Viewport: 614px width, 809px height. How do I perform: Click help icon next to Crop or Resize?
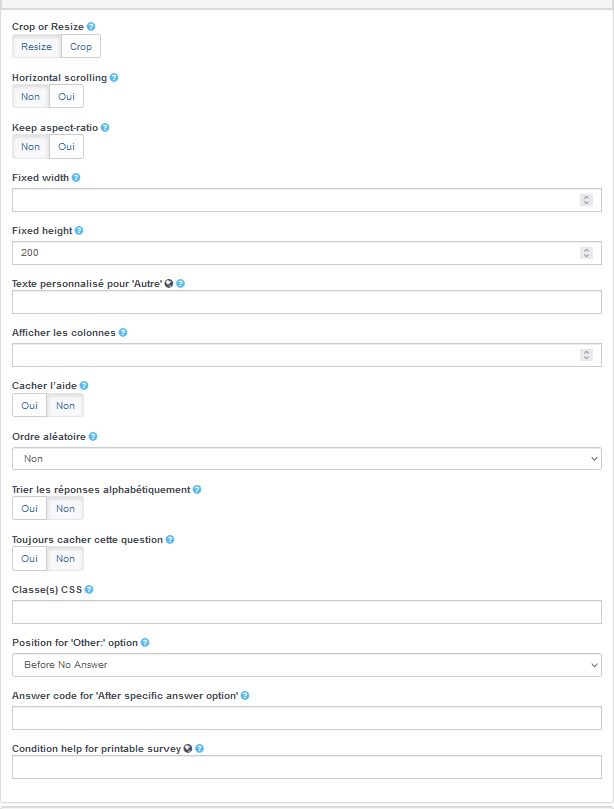click(x=92, y=26)
